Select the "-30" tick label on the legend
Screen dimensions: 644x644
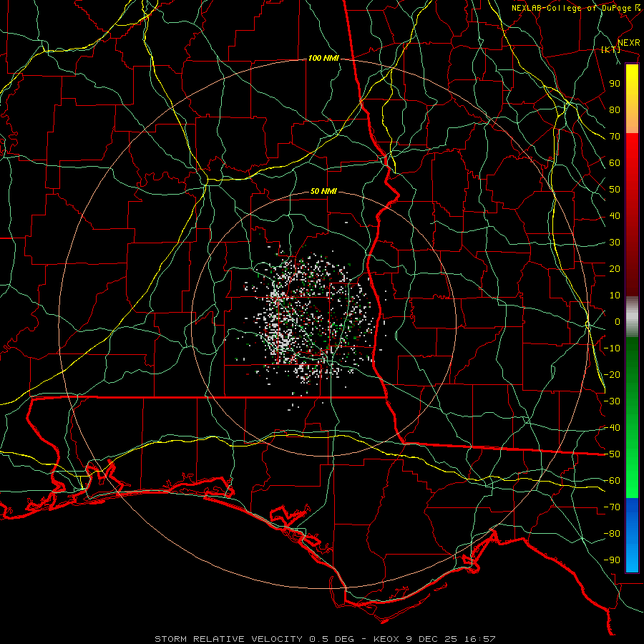click(612, 401)
